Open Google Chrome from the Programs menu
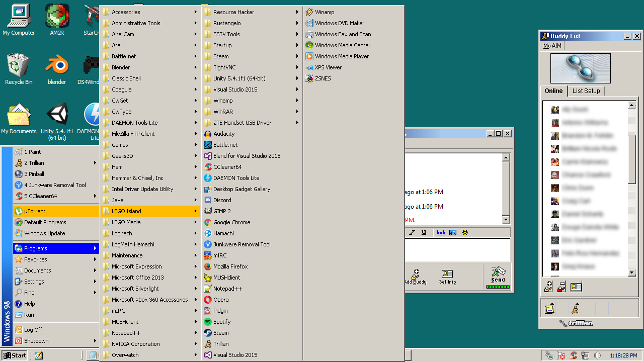Image resolution: width=644 pixels, height=362 pixels. pyautogui.click(x=252, y=222)
